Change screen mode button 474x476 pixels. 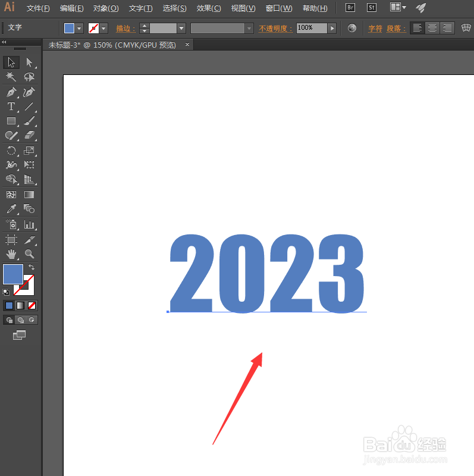(19, 335)
